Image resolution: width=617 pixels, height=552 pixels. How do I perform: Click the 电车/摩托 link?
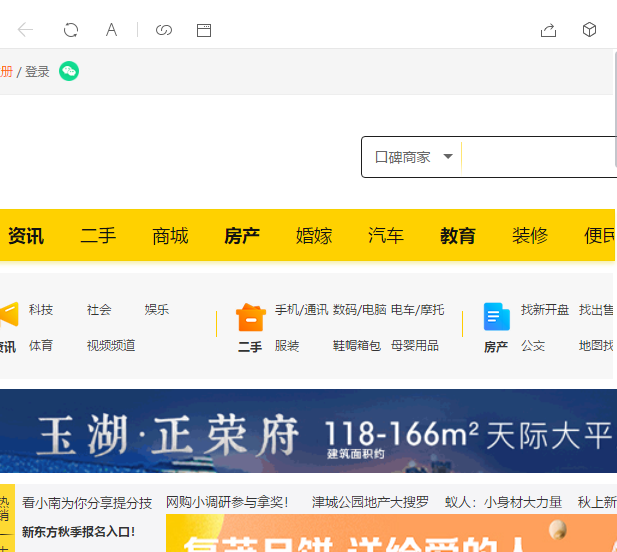pyautogui.click(x=417, y=310)
